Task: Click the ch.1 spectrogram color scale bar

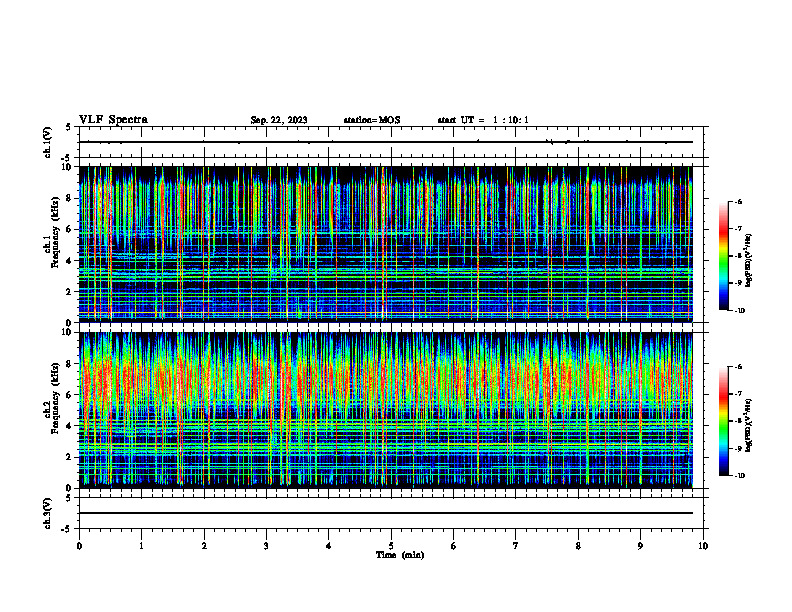Action: tap(724, 256)
